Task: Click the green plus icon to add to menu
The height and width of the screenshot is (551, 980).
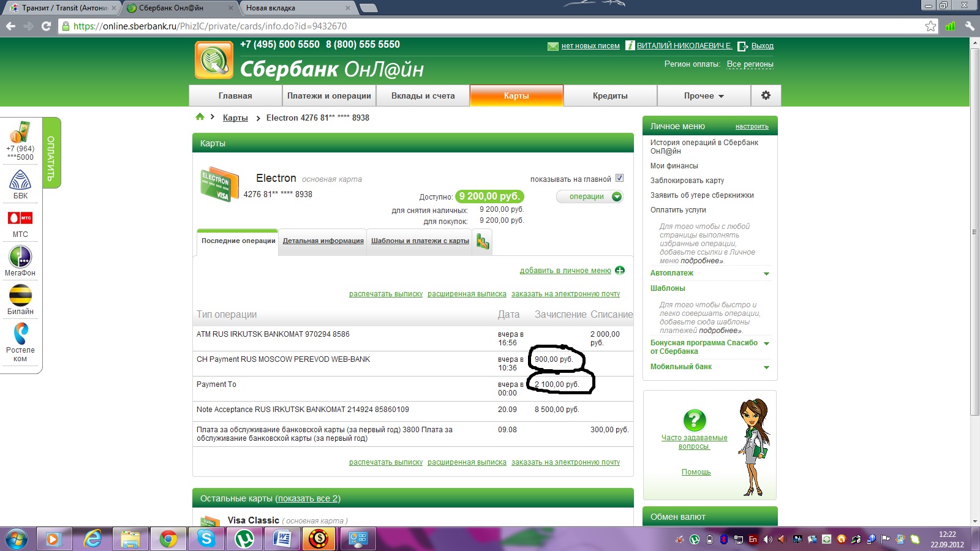Action: (x=620, y=271)
